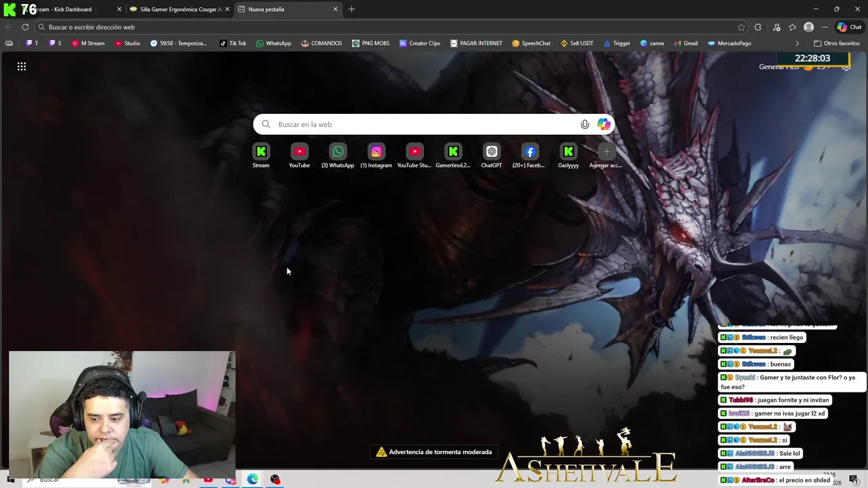
Task: Open the COMANDOS bookmark
Action: click(321, 43)
